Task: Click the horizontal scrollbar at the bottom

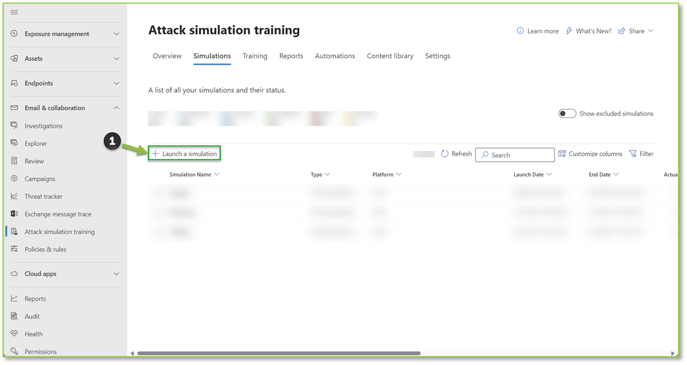Action: click(279, 353)
